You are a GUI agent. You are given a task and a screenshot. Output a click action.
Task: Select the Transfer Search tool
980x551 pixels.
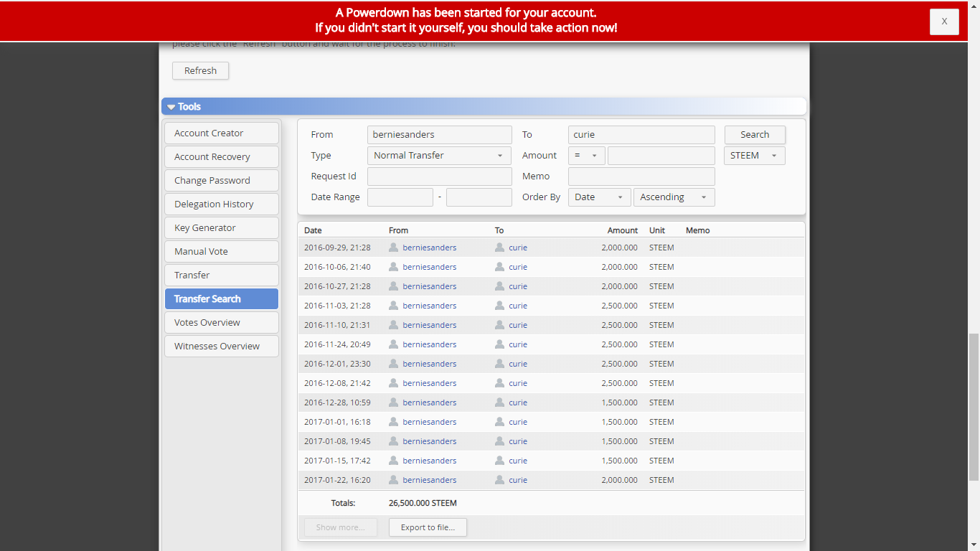click(222, 298)
